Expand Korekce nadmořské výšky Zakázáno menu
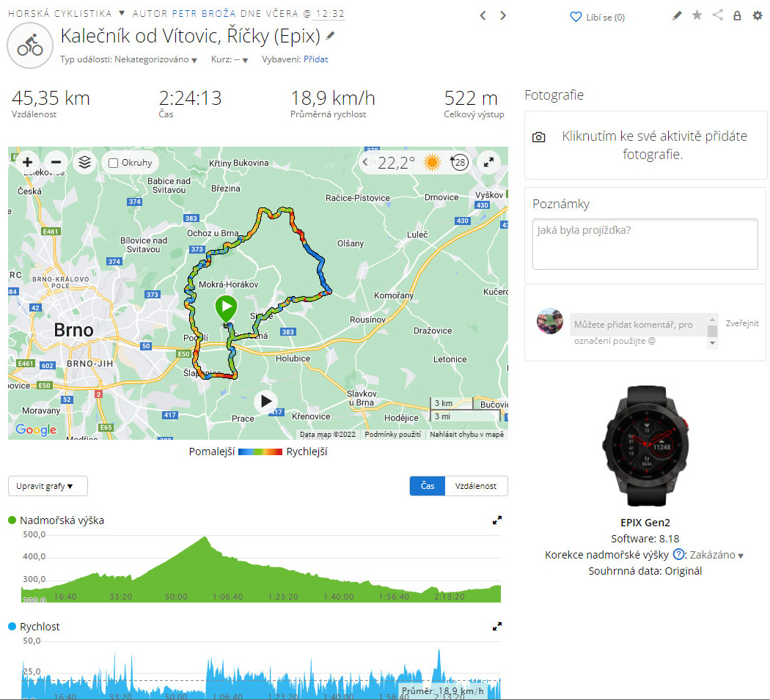The width and height of the screenshot is (770, 700). point(716,555)
